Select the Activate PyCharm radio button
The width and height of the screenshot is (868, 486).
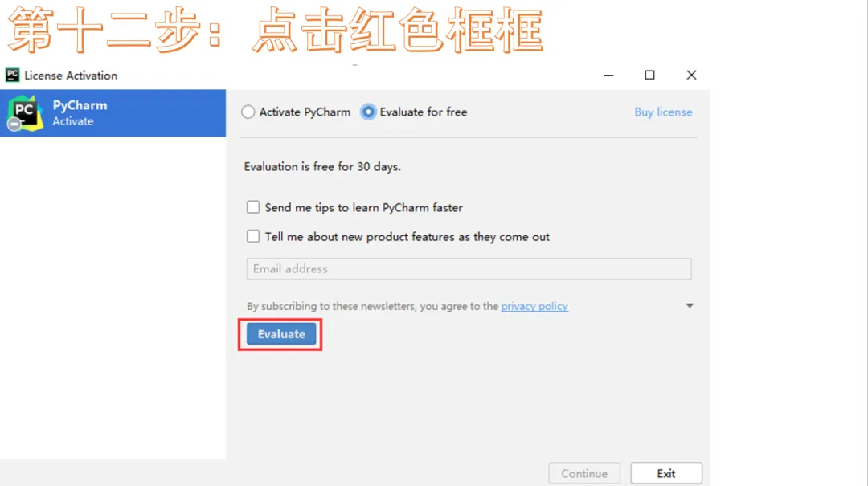click(x=248, y=112)
